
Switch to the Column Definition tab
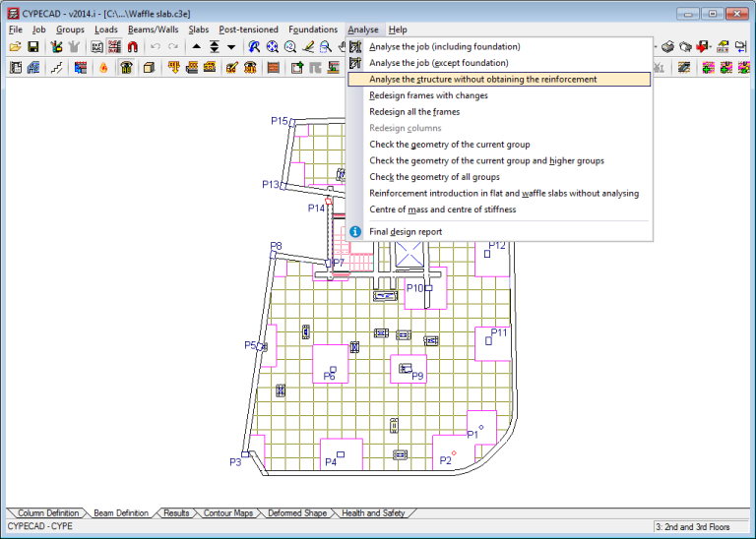pyautogui.click(x=47, y=513)
